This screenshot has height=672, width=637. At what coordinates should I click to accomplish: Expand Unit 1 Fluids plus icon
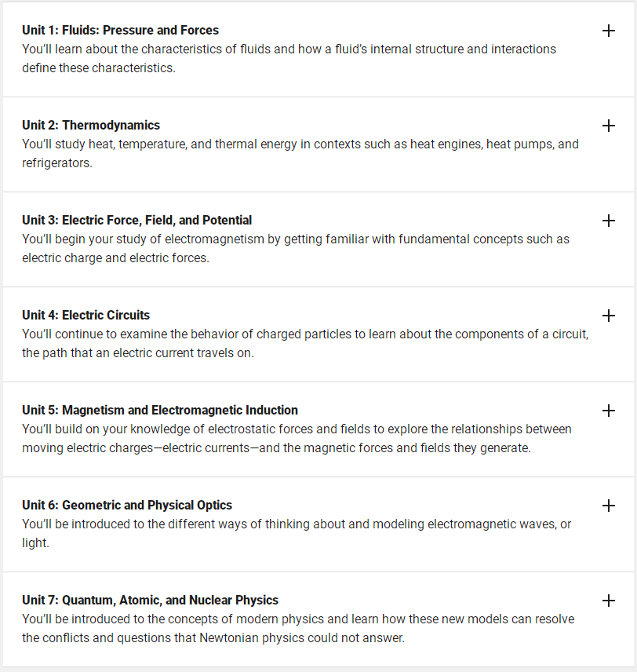[x=608, y=31]
